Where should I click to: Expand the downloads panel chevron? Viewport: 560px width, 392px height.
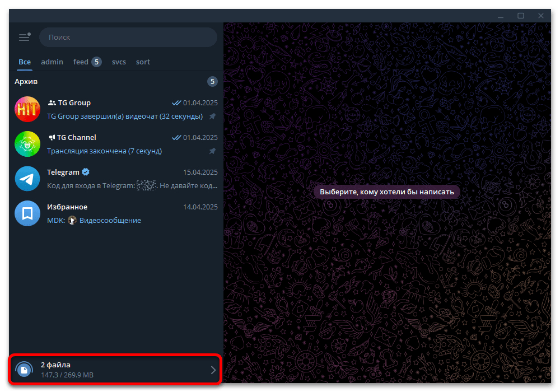[x=213, y=370]
